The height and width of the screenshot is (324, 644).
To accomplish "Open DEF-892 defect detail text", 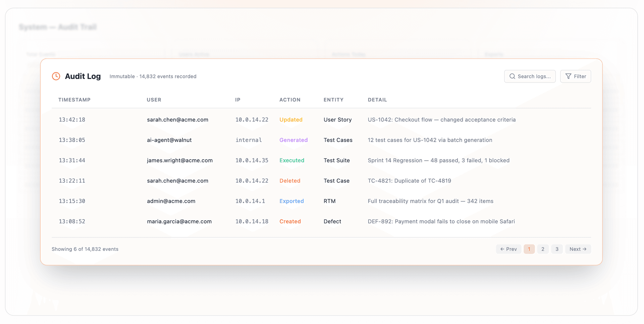I will (441, 222).
